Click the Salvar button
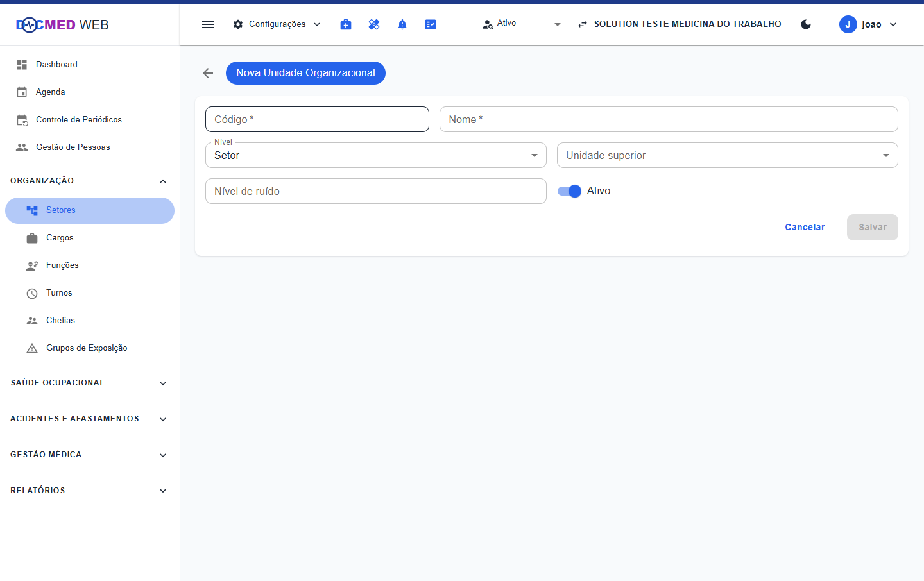This screenshot has height=581, width=924. (873, 228)
